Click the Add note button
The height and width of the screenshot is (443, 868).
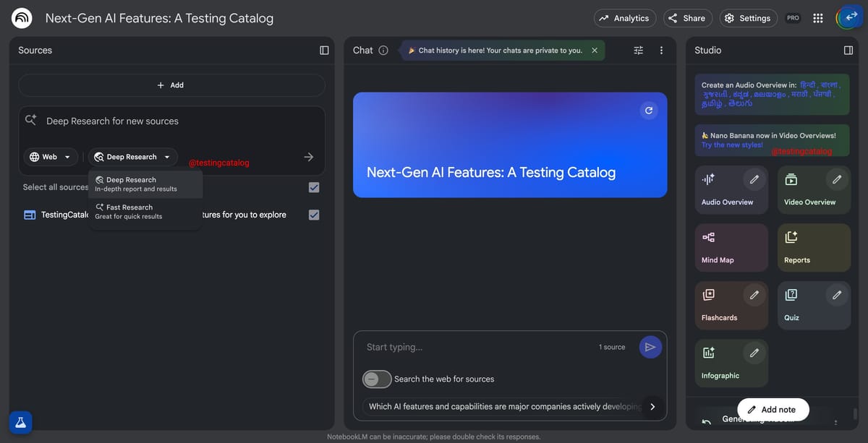773,409
